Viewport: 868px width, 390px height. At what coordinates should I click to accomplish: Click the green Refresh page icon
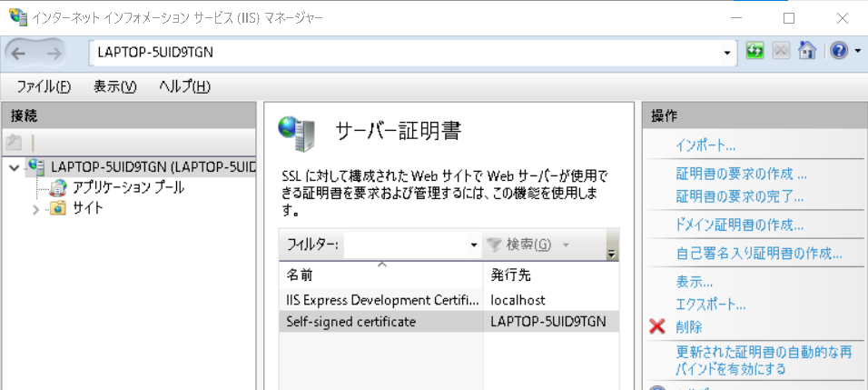point(755,51)
